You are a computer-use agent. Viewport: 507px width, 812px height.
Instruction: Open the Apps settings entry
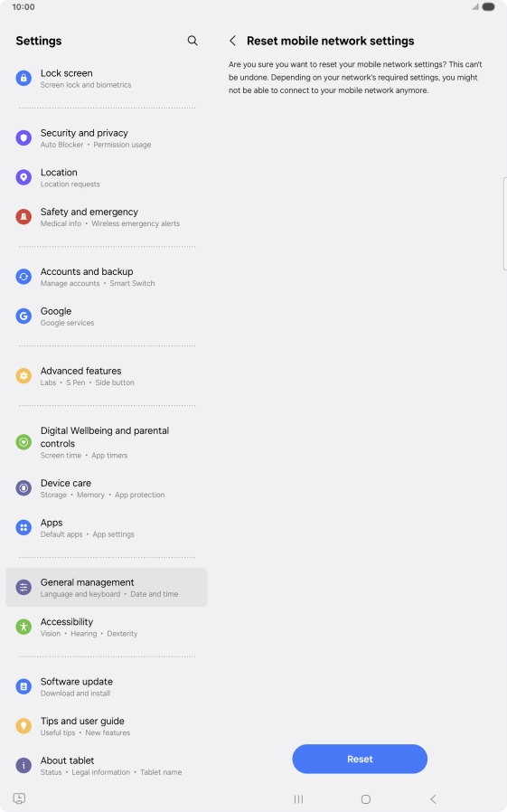click(106, 528)
